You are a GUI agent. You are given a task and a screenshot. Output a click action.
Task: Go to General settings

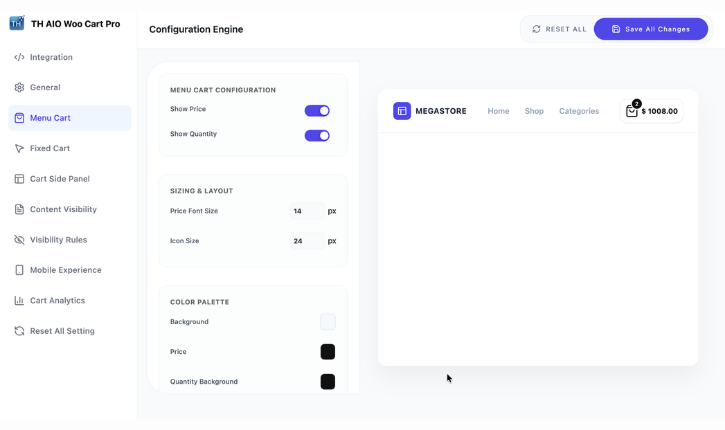point(70,87)
